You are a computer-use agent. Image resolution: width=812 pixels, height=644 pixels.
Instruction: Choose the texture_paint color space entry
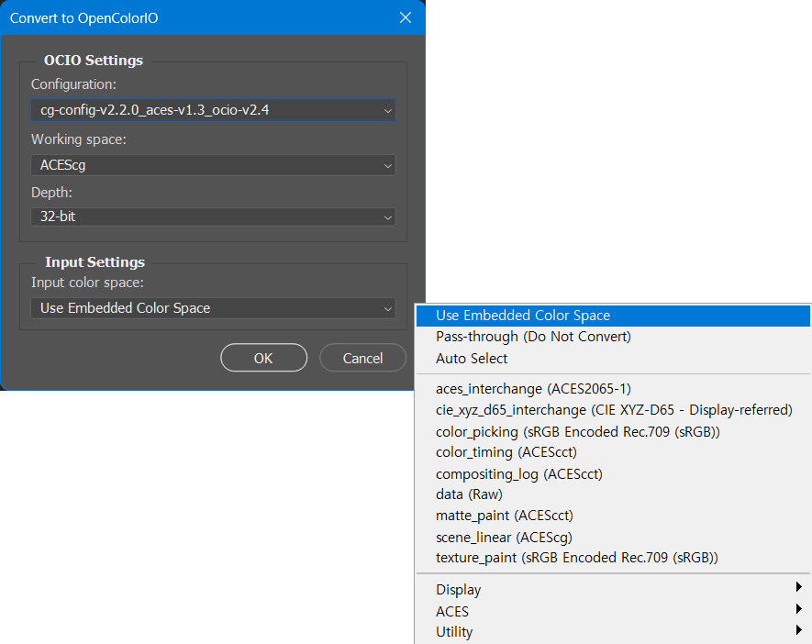coord(613,558)
